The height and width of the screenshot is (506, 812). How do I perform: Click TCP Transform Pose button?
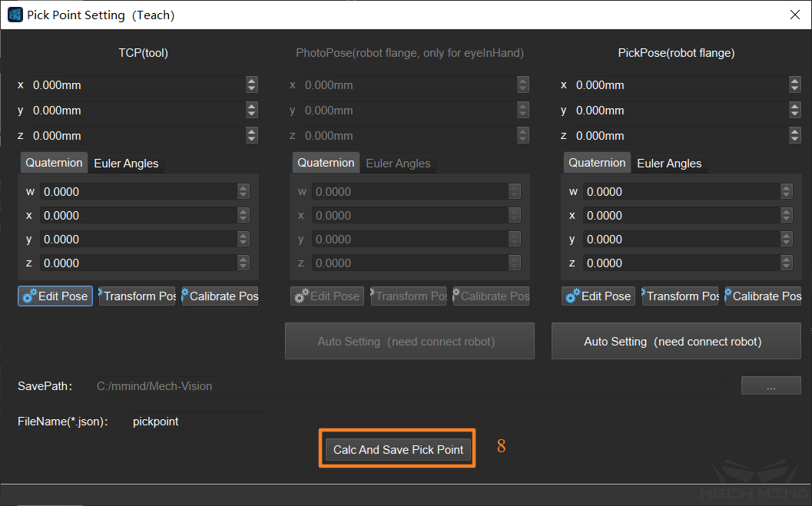[x=138, y=296]
